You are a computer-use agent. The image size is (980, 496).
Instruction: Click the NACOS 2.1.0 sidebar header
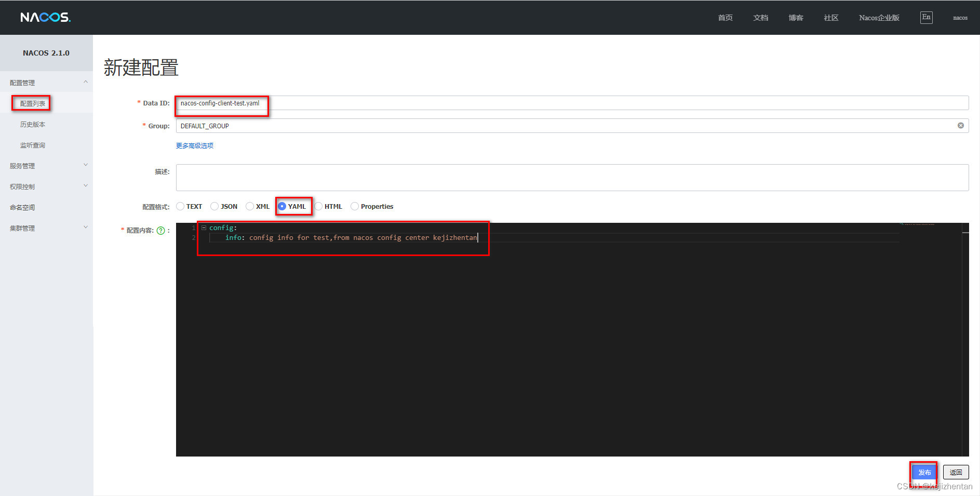pos(46,53)
